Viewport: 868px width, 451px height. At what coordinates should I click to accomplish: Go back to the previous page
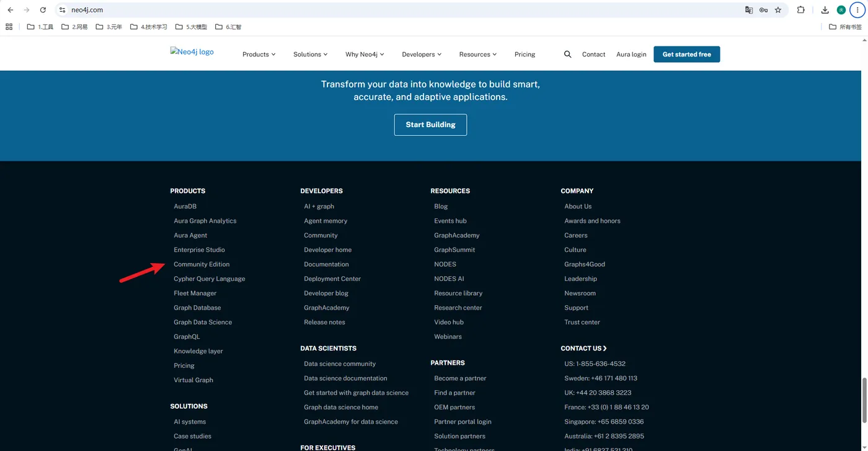(11, 10)
